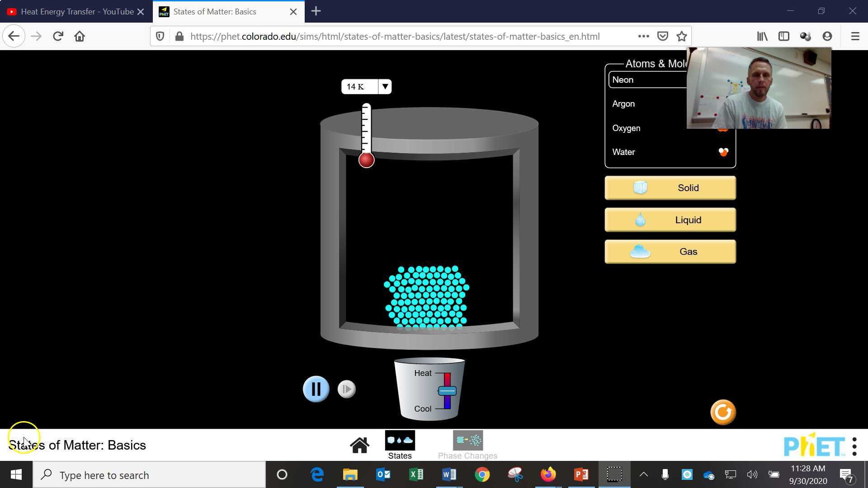
Task: Open the browser hamburger menu
Action: point(855,36)
